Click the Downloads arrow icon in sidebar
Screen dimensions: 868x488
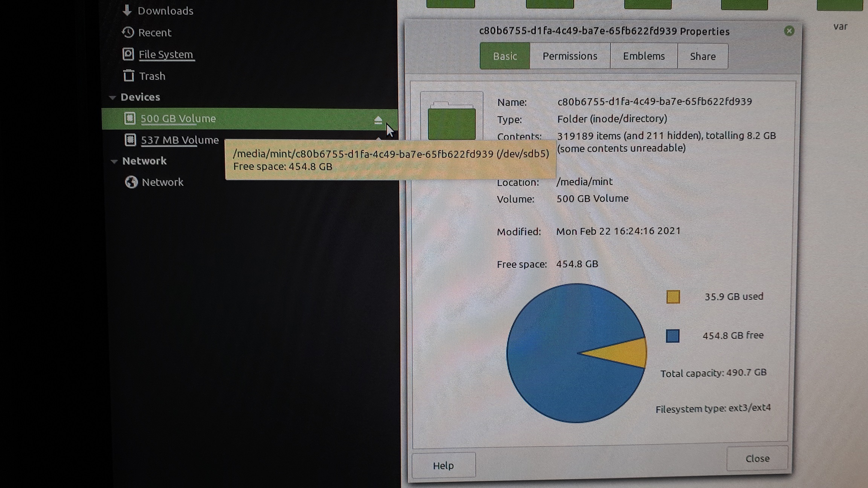[x=127, y=11]
